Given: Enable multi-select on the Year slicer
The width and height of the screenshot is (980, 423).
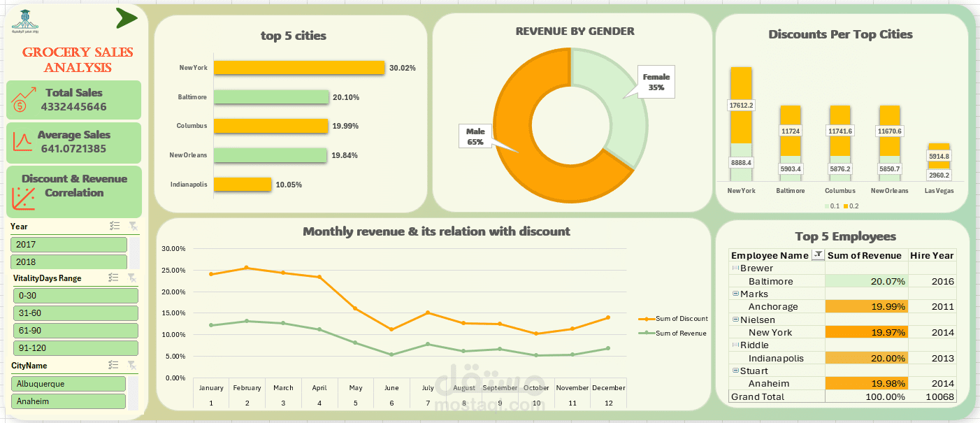Looking at the screenshot, I should pos(113,226).
